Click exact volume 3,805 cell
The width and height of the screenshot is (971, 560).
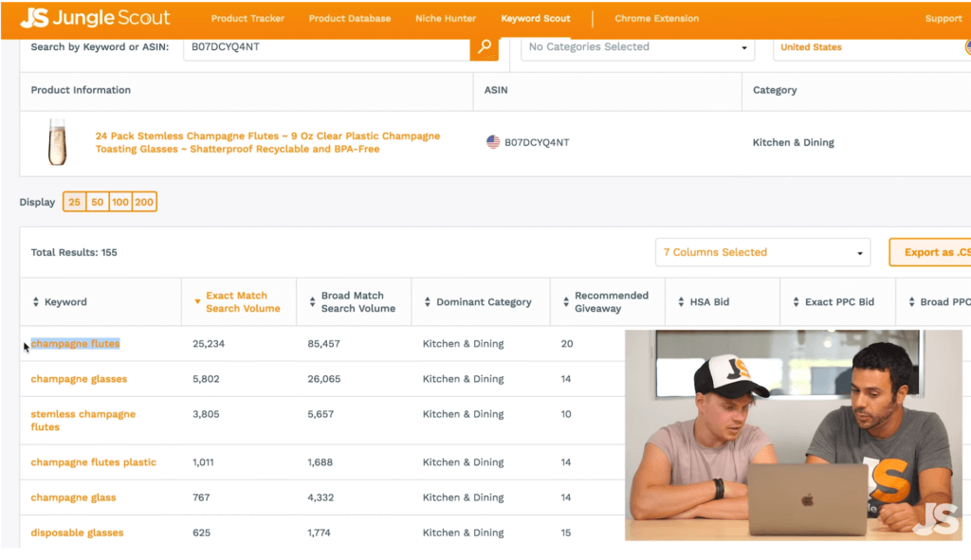click(x=206, y=414)
